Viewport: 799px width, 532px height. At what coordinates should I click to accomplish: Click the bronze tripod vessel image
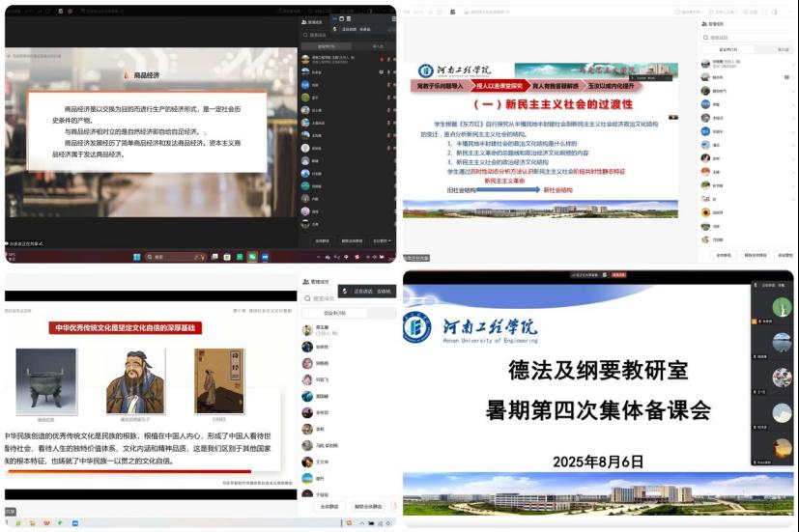(46, 381)
